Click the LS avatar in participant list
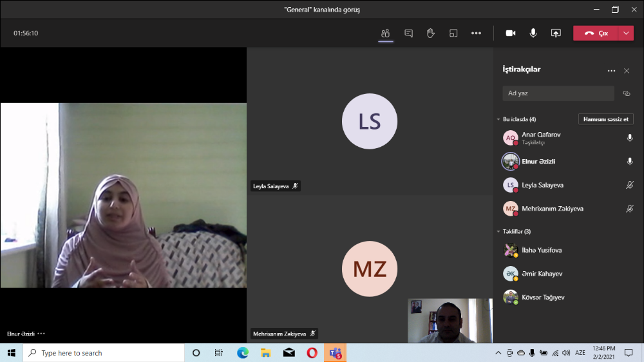The height and width of the screenshot is (362, 644). 511,185
